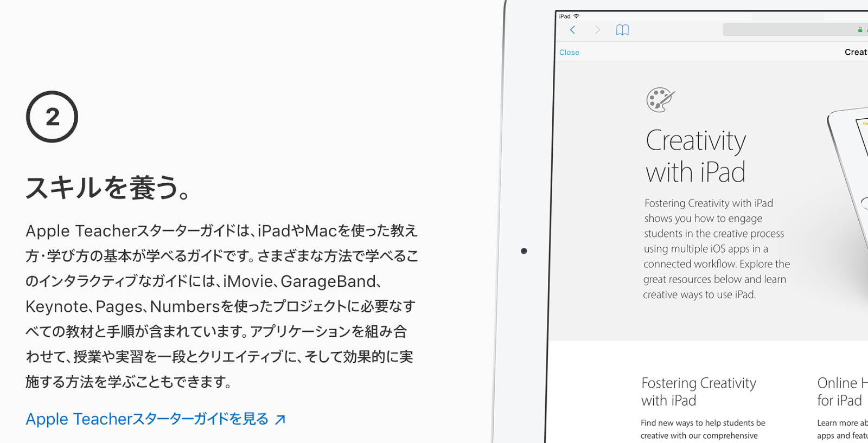Click the paint palette icon above Creativity

(x=660, y=100)
